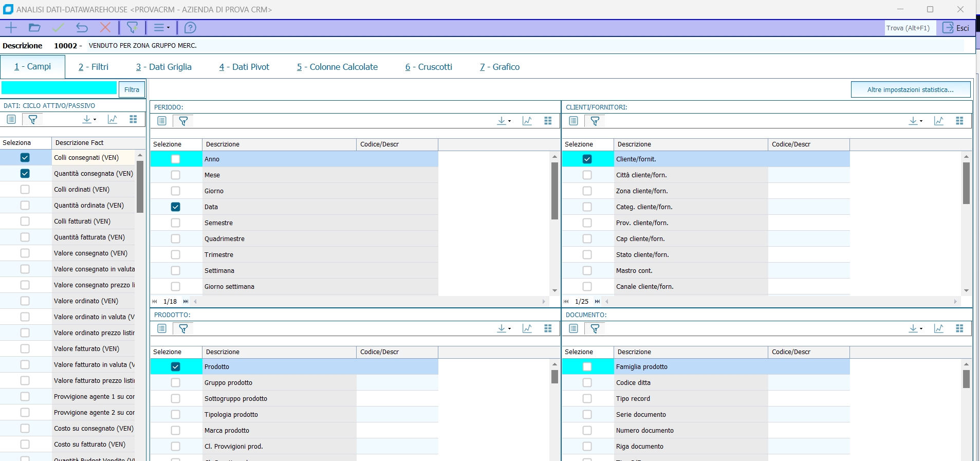
Task: Click the Descrizione column header in PERIODO
Action: click(x=280, y=144)
